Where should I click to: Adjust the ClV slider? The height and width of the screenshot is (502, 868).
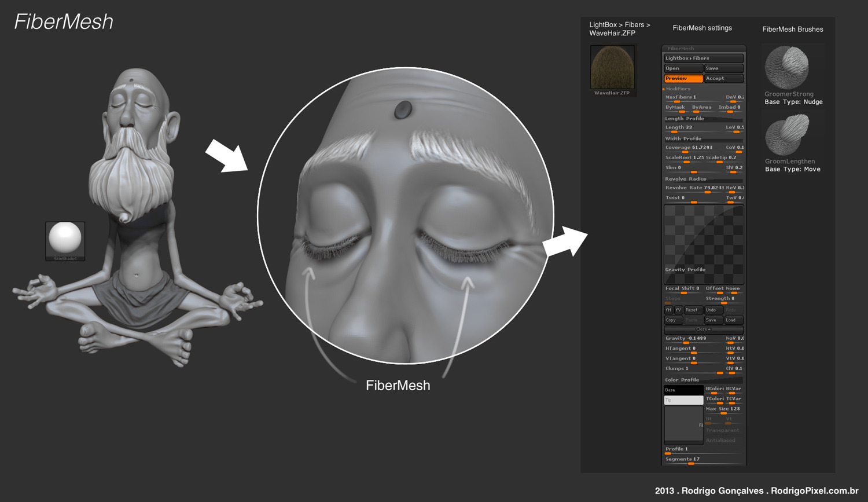tap(734, 369)
